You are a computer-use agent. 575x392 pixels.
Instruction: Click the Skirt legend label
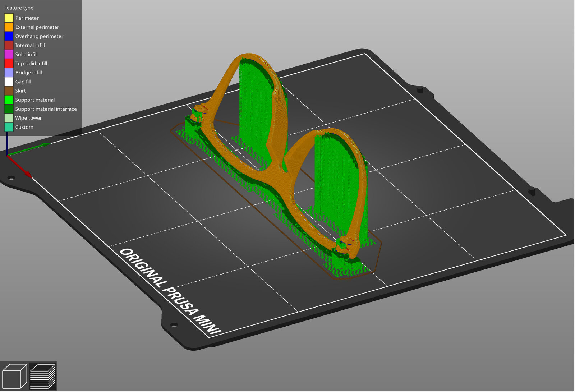point(20,91)
